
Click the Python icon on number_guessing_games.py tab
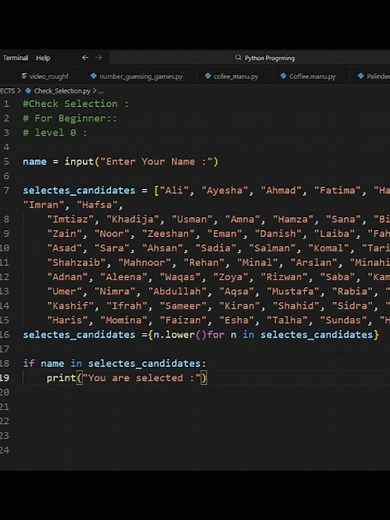(93, 76)
